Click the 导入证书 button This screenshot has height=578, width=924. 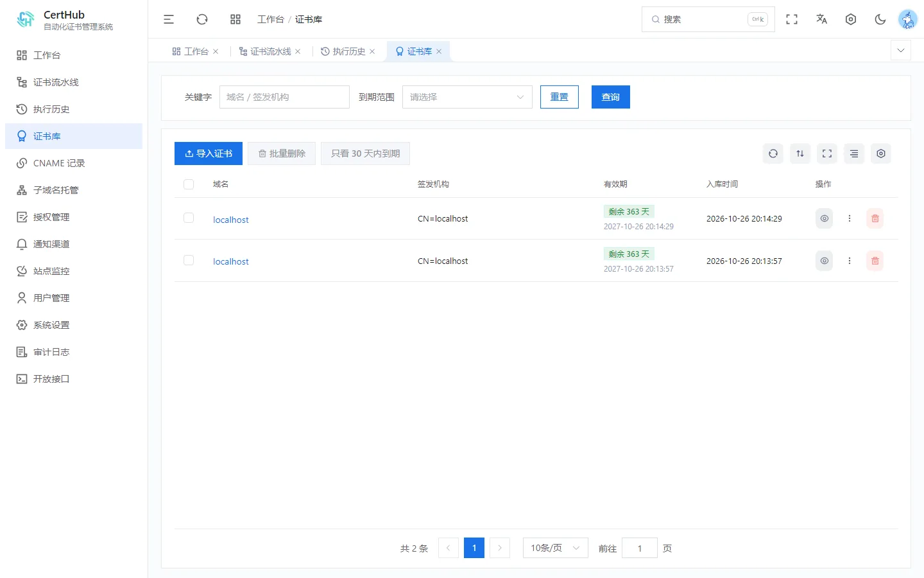point(209,153)
